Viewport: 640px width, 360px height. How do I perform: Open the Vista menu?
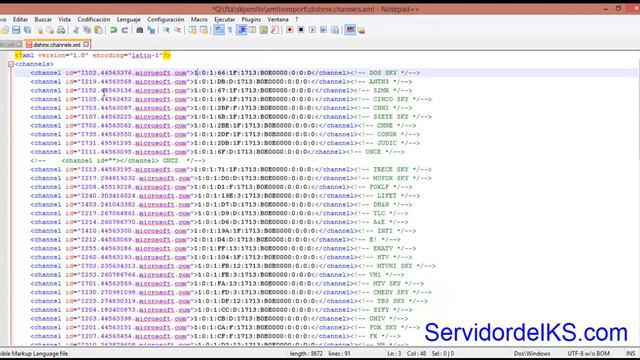[x=64, y=20]
